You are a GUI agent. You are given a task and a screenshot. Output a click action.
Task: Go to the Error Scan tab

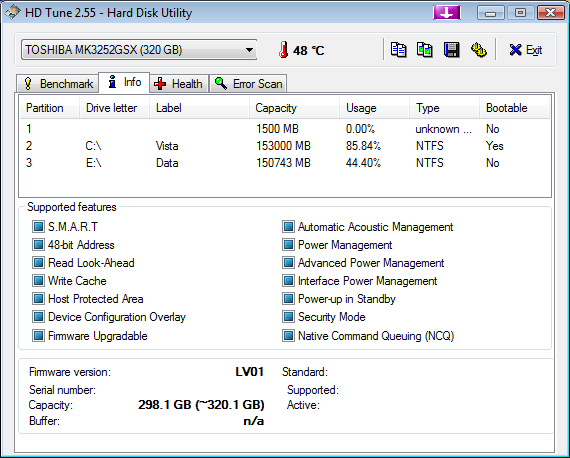point(248,84)
